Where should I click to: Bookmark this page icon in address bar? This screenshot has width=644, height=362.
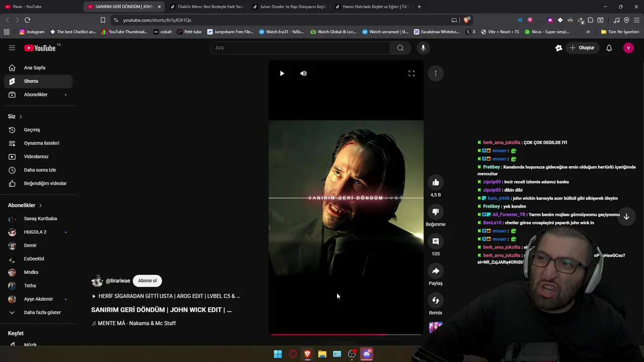103,20
